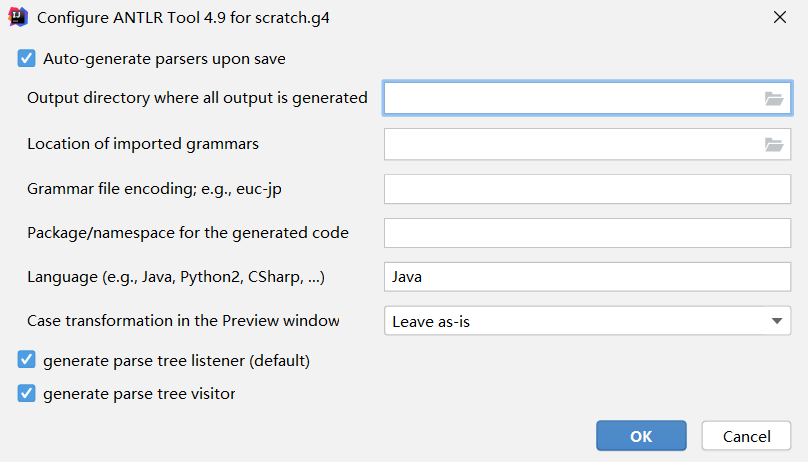
Task: Click the IntelliJ IDEA icon in the title bar
Action: [17, 17]
